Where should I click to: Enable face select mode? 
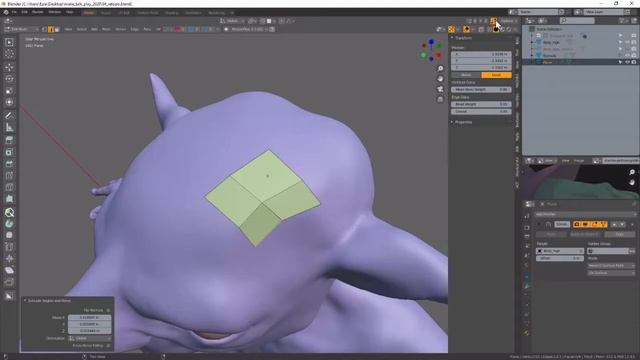[57, 29]
